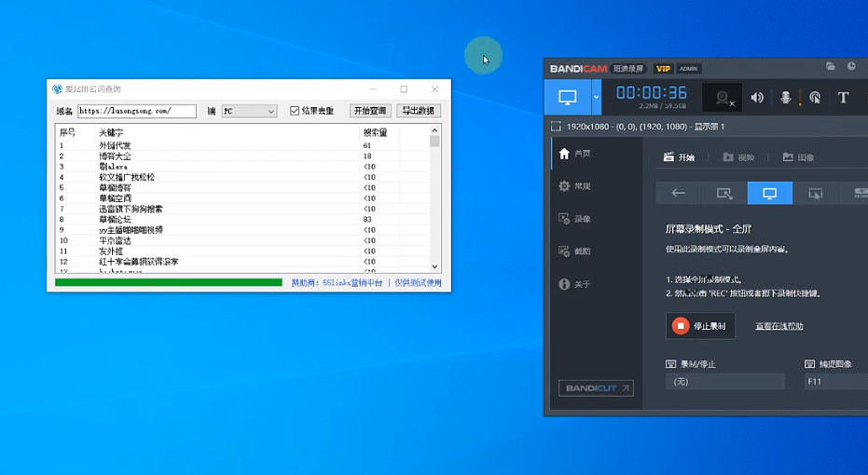868x475 pixels.
Task: Click the 录制/停止 hotkey field showing (无)
Action: tap(725, 381)
